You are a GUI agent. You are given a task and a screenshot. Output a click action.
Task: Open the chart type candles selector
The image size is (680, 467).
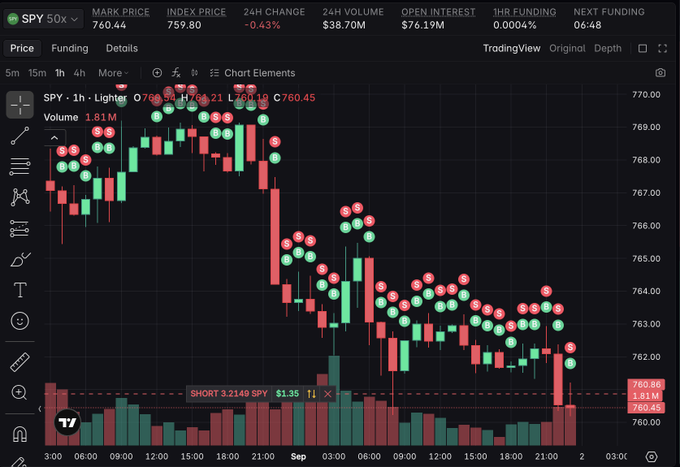(195, 73)
